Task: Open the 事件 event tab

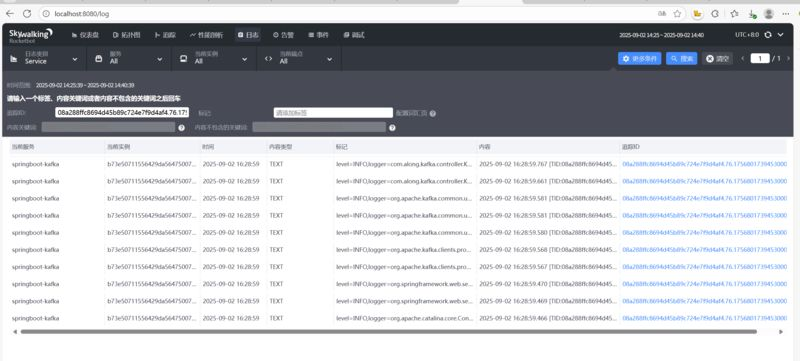Action: pos(318,35)
